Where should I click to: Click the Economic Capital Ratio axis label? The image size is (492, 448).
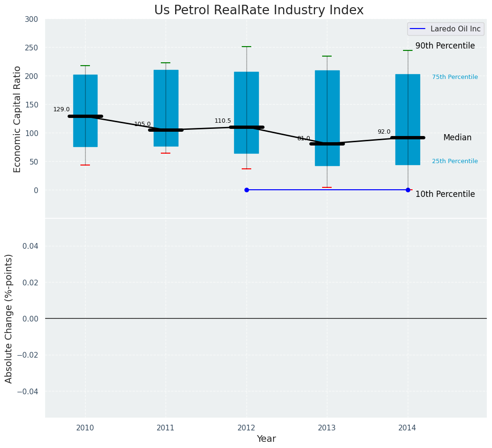[18, 119]
